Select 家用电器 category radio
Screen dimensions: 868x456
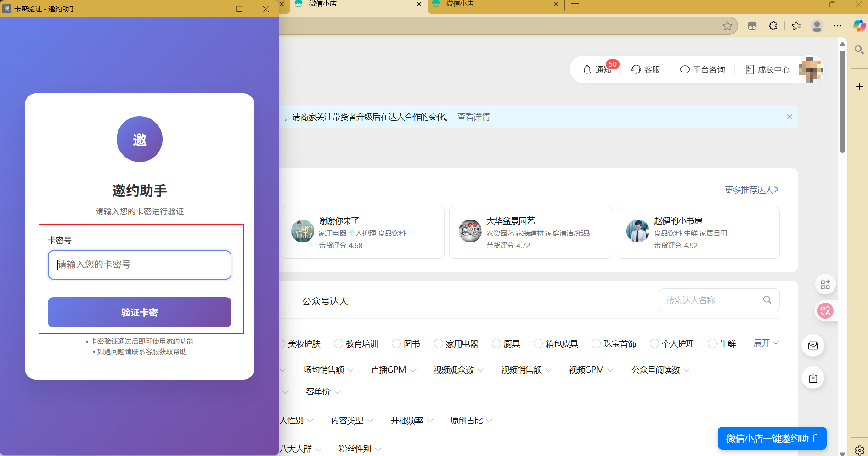439,343
